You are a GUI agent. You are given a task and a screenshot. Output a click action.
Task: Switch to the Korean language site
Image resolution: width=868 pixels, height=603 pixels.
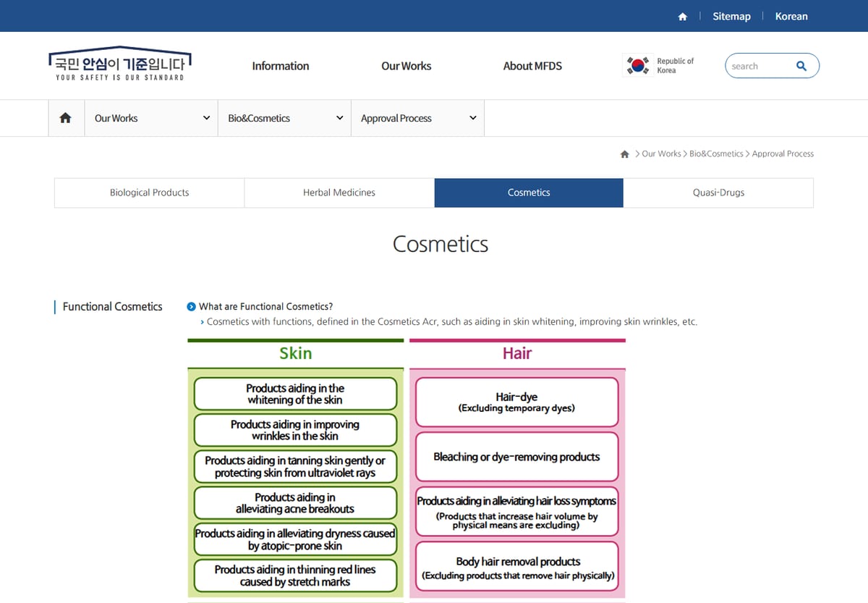791,16
